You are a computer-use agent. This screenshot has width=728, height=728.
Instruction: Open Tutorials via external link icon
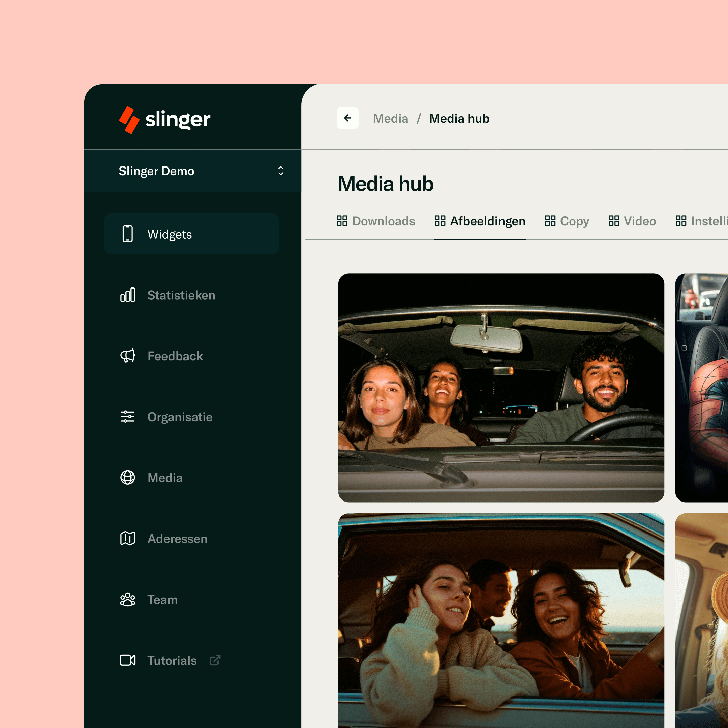pos(215,660)
